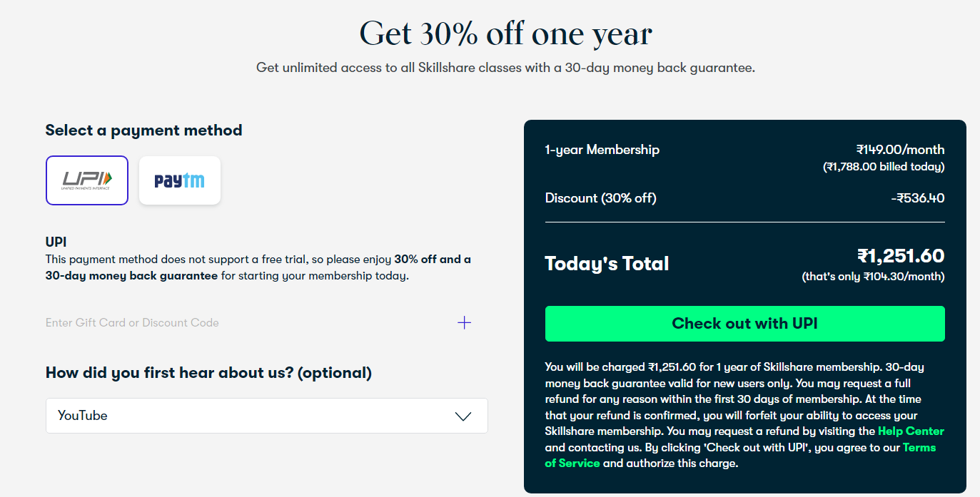The width and height of the screenshot is (980, 497).
Task: Click the -₹536.40 discount amount
Action: point(918,198)
